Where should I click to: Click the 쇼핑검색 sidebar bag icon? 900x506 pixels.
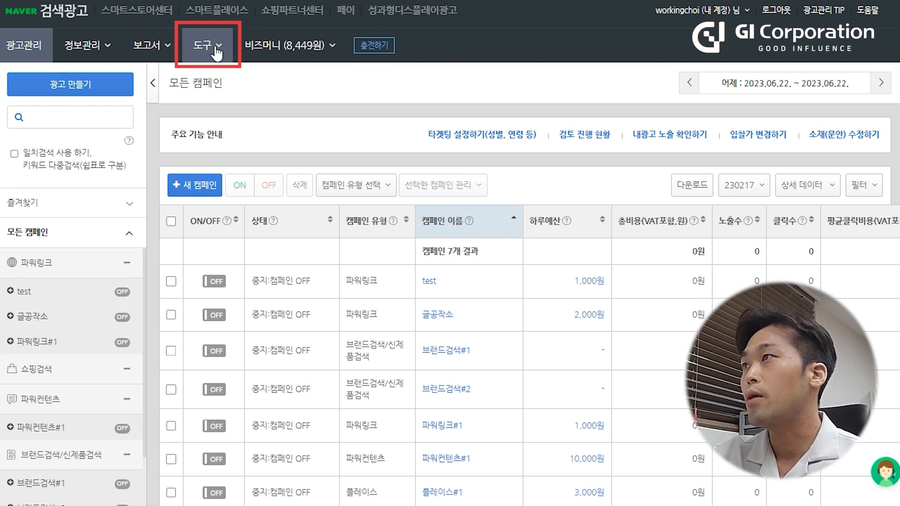[11, 368]
